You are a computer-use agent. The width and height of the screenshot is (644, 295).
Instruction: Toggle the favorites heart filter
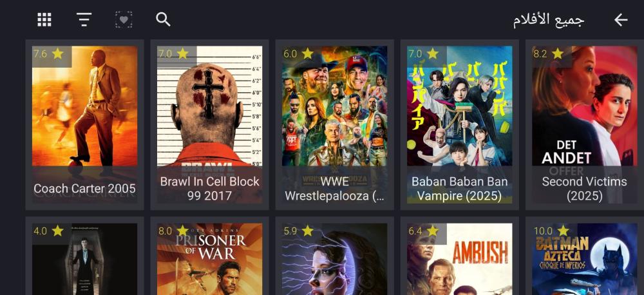[124, 20]
